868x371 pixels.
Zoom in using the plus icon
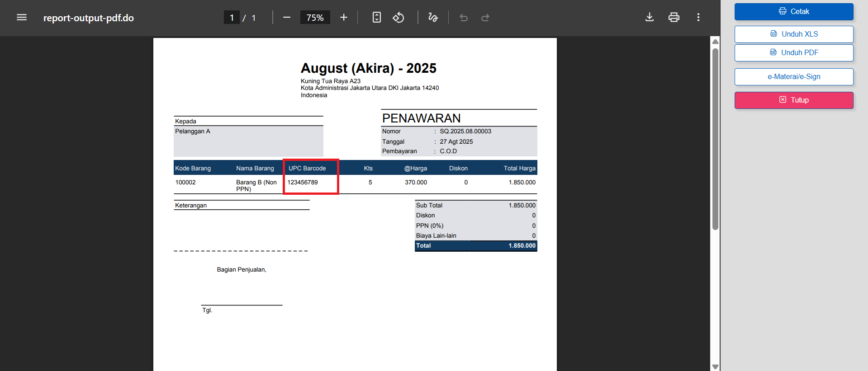click(344, 18)
